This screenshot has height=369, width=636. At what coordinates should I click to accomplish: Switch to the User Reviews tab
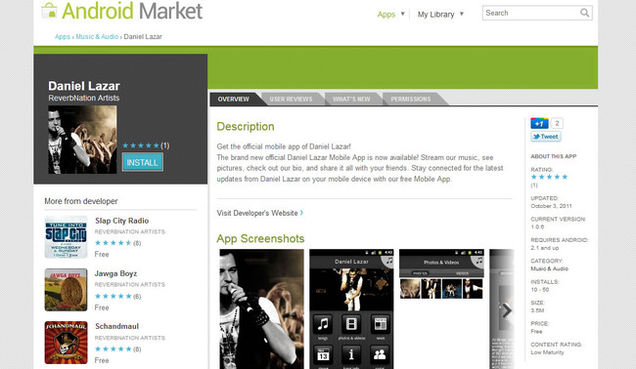point(291,99)
